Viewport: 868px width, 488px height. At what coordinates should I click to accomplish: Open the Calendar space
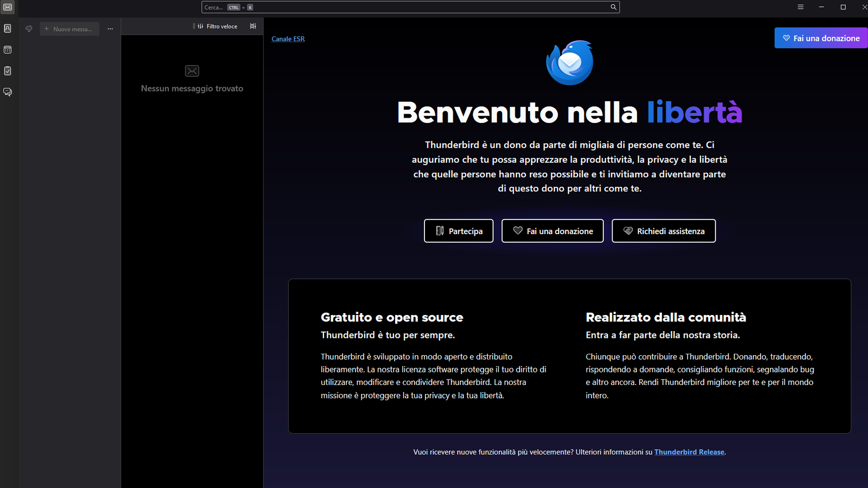point(8,50)
